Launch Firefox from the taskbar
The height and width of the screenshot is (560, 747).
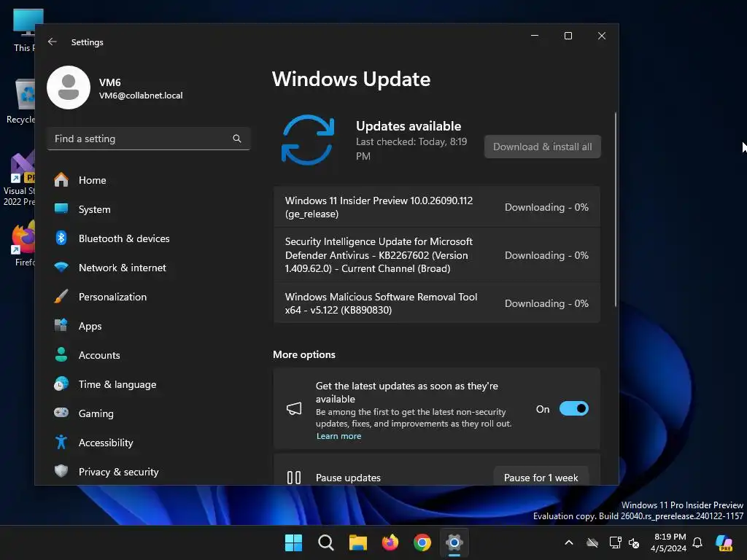(390, 542)
